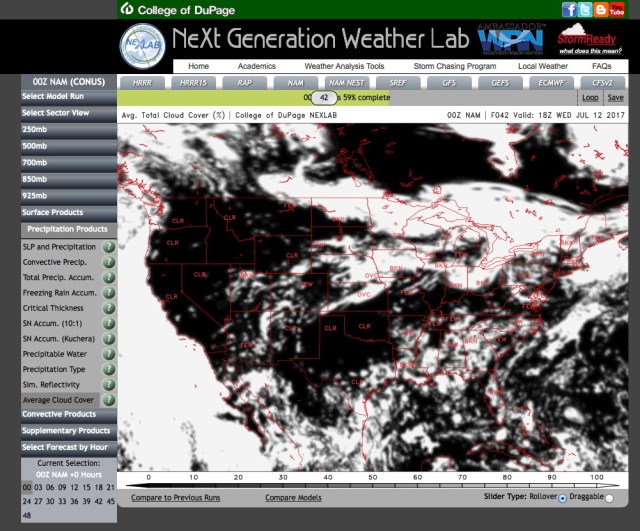Open the Academics menu item
640x531 pixels.
257,66
